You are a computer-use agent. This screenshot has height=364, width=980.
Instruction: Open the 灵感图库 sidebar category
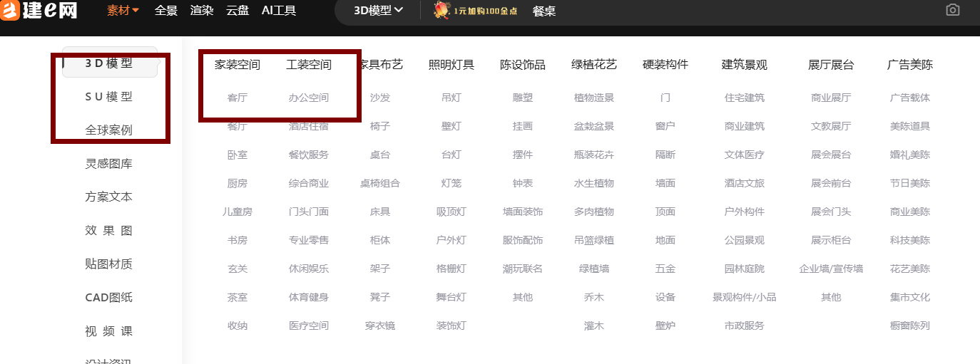pos(108,164)
